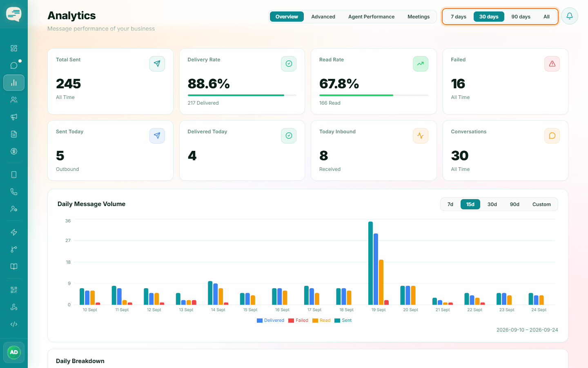This screenshot has width=588, height=368.
Task: Open the webhook sidebar icon
Action: click(x=14, y=307)
